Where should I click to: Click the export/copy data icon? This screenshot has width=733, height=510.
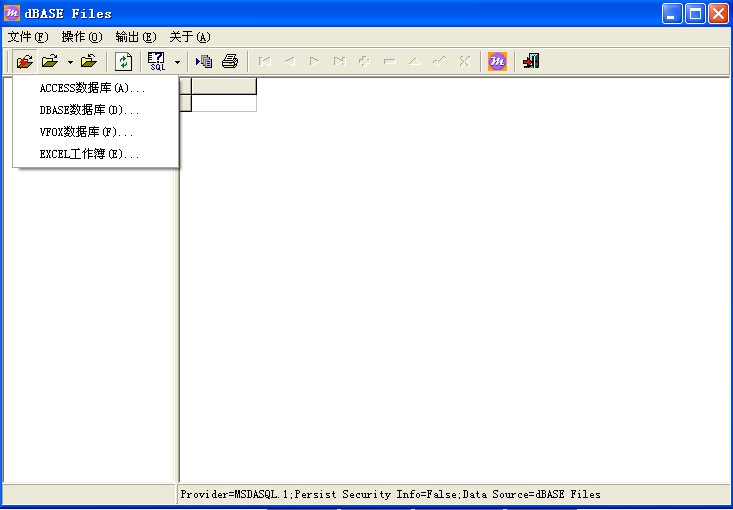coord(204,61)
